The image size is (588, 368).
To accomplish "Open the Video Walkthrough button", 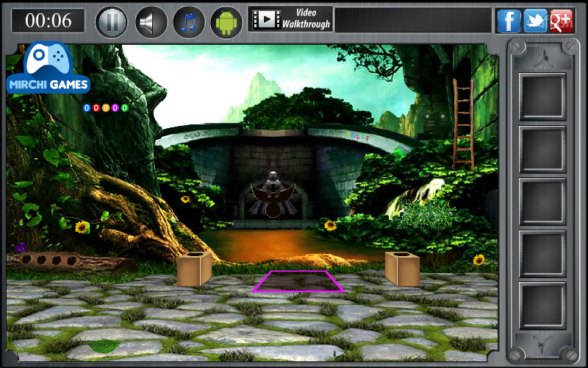I will coord(290,19).
